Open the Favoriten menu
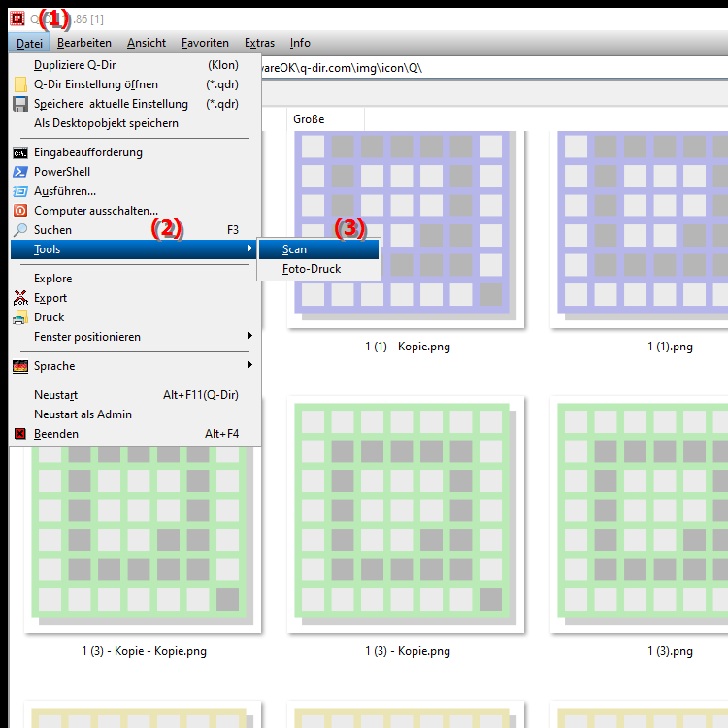The height and width of the screenshot is (728, 728). pyautogui.click(x=205, y=43)
